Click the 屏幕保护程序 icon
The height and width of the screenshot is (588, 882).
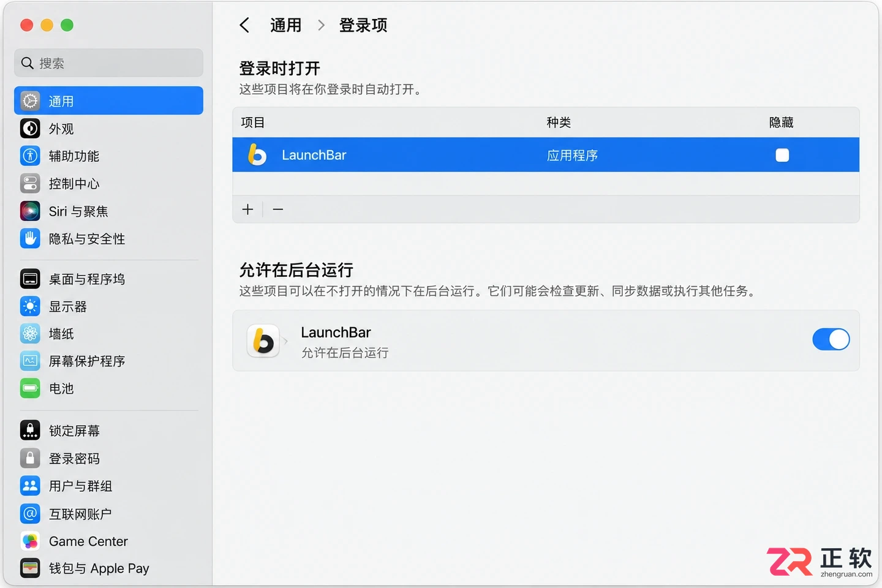pyautogui.click(x=30, y=361)
